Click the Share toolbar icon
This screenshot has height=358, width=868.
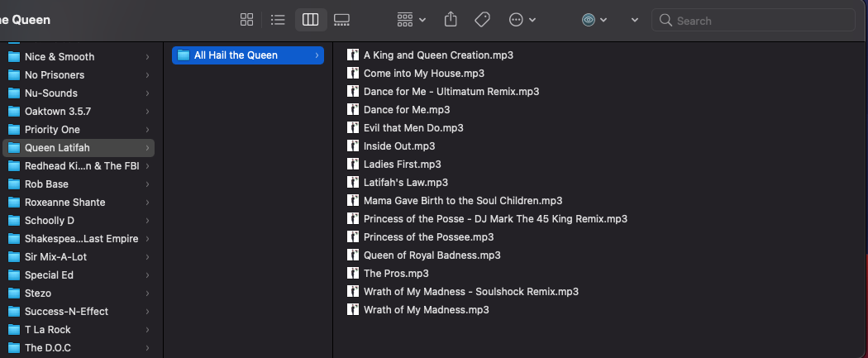click(x=451, y=20)
